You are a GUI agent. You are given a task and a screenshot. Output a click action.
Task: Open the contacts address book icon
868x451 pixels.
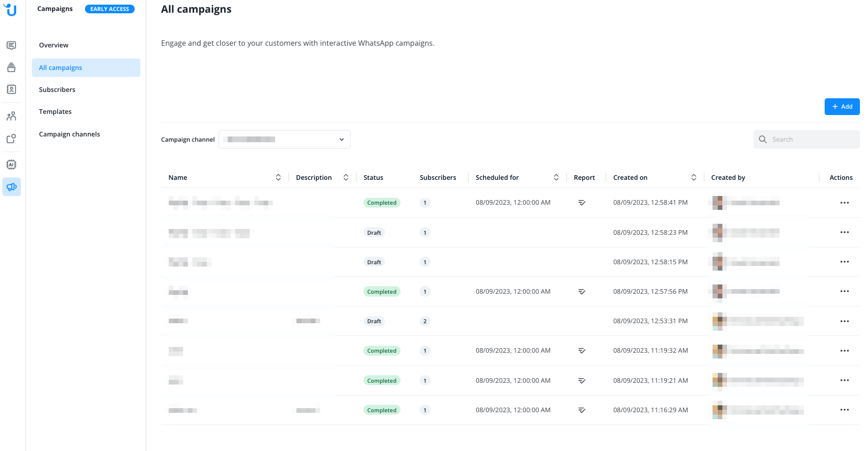click(x=11, y=90)
